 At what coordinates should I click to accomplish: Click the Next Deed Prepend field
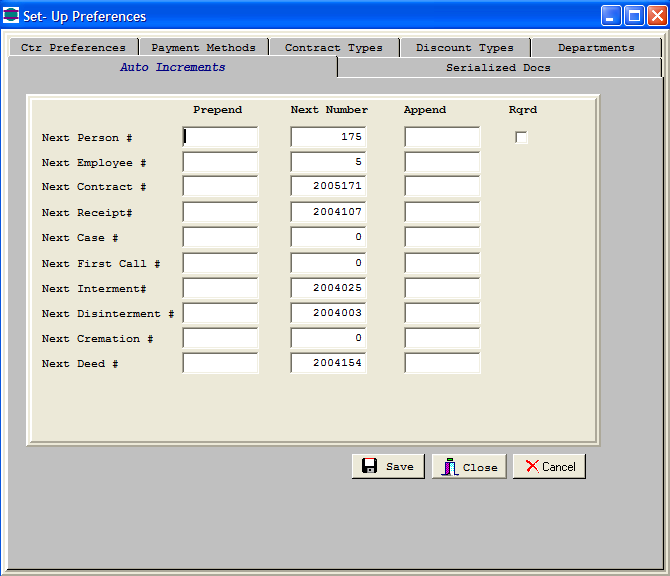tap(220, 363)
